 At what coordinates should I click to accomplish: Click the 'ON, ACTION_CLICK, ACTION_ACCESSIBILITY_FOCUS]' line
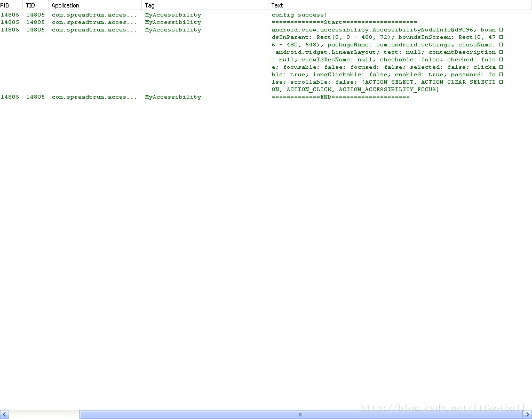355,90
